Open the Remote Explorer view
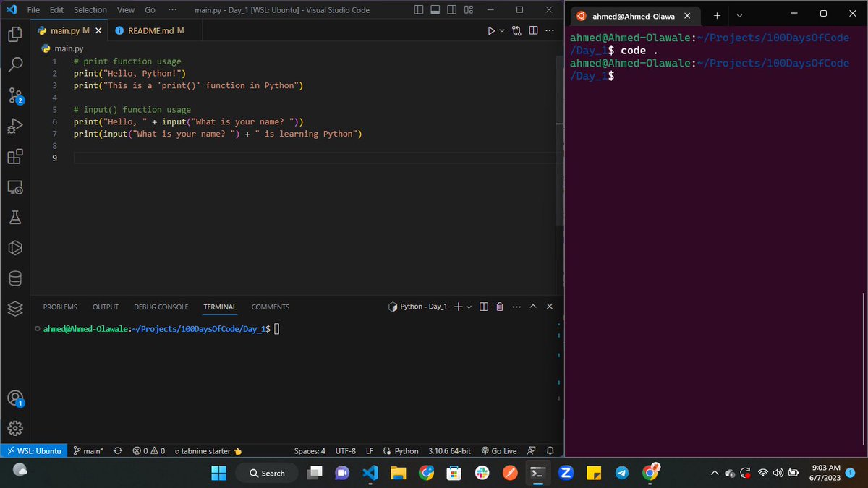The height and width of the screenshot is (488, 868). (15, 188)
